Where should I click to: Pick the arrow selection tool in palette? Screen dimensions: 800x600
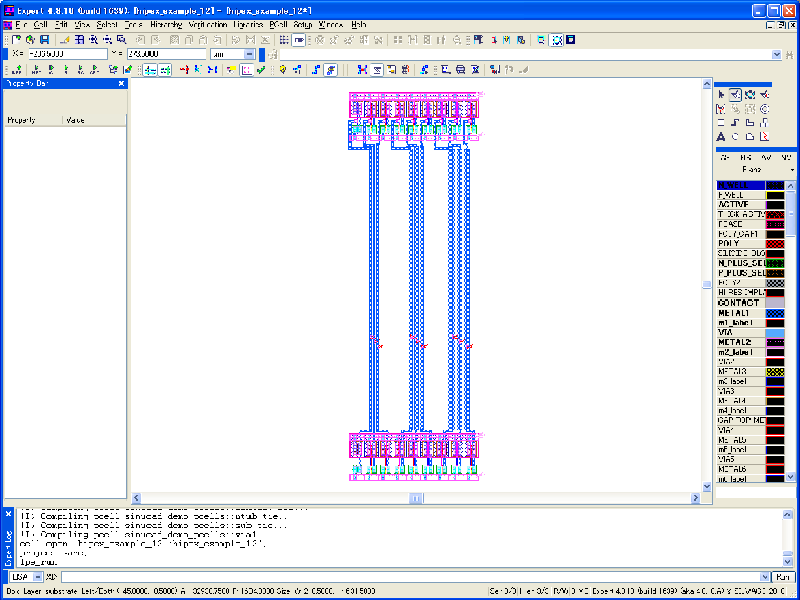click(720, 94)
